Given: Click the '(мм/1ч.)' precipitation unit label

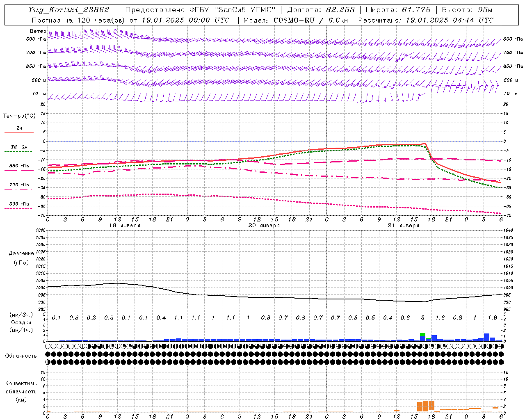Looking at the screenshot, I should tap(21, 330).
